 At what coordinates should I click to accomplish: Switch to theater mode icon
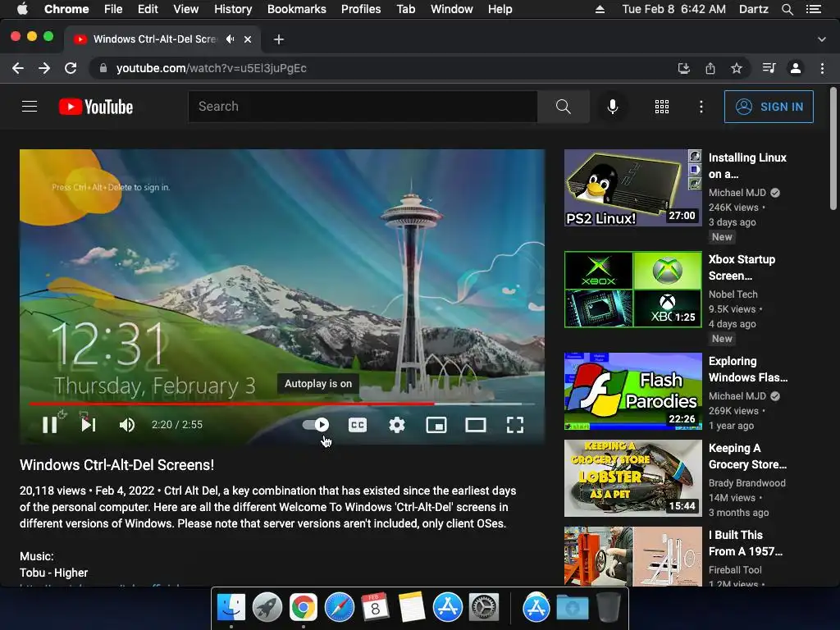[x=475, y=425]
